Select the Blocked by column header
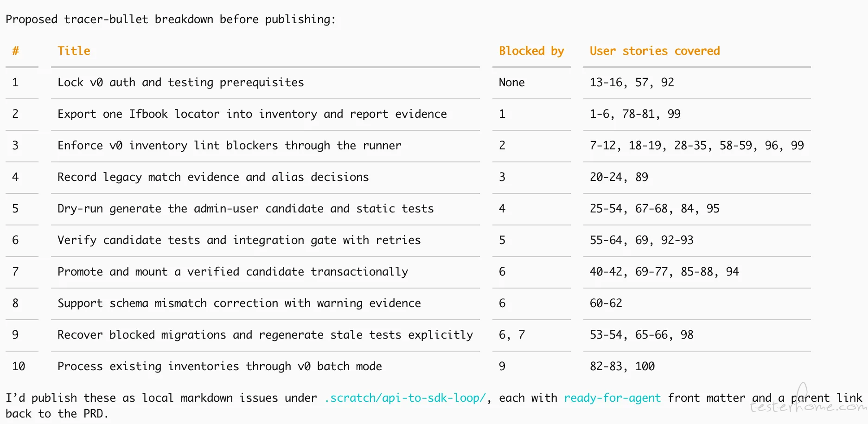This screenshot has height=424, width=868. click(x=531, y=51)
